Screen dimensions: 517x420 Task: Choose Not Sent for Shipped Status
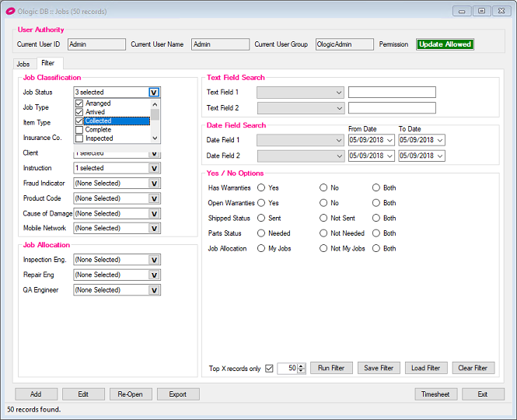point(323,219)
